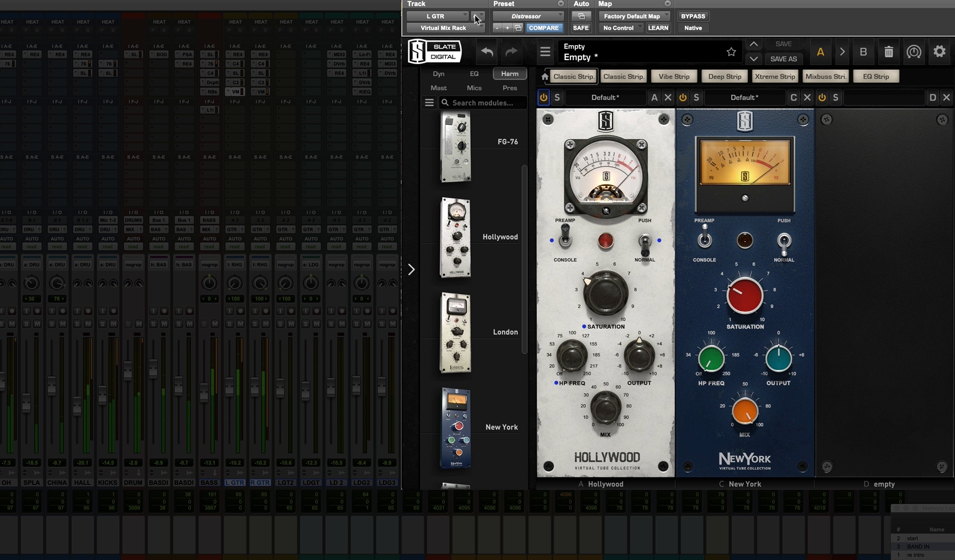The width and height of the screenshot is (955, 560).
Task: Click the redo arrow in Slate Digital header
Action: 511,52
